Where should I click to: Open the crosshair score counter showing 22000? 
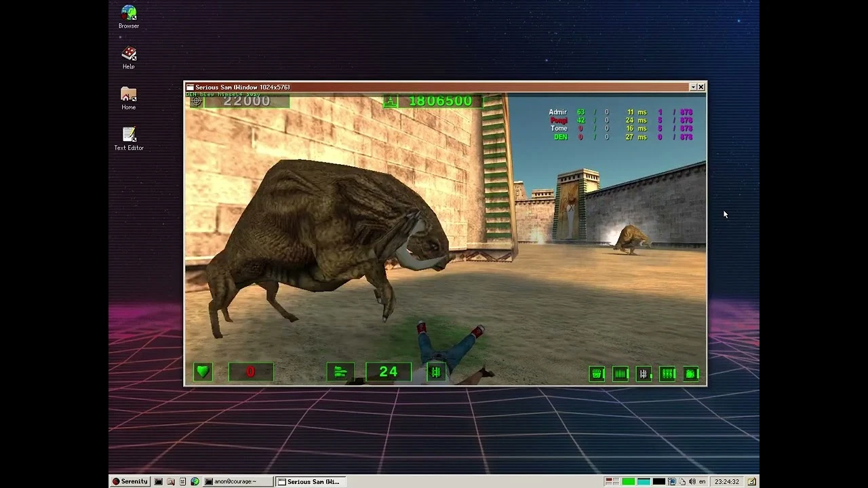coord(239,101)
